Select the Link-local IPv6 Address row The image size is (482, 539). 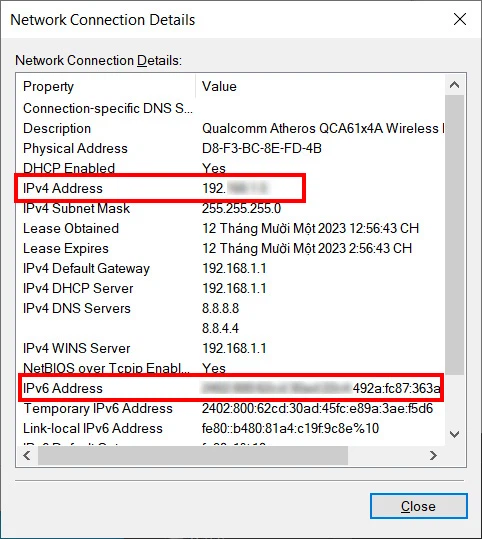click(x=231, y=428)
